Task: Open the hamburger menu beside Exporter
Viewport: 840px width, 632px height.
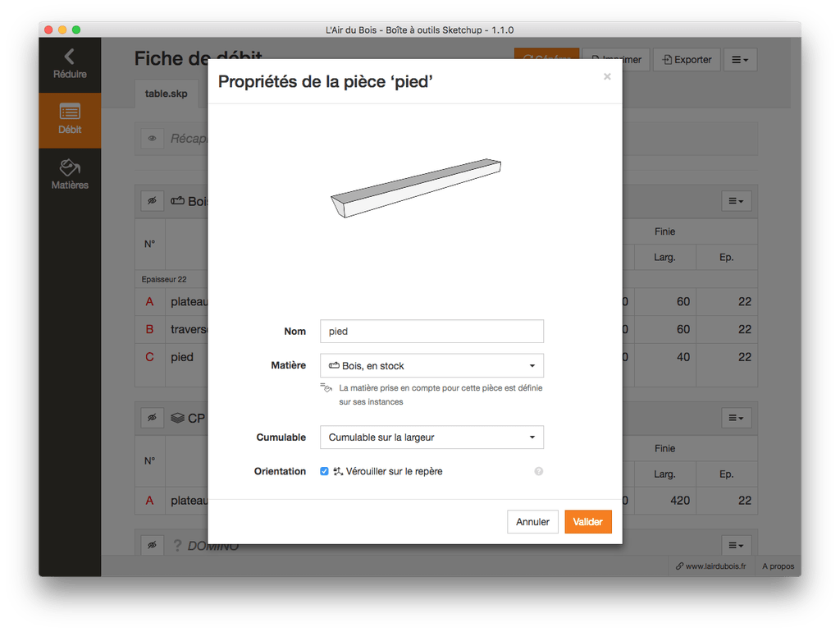Action: 740,59
